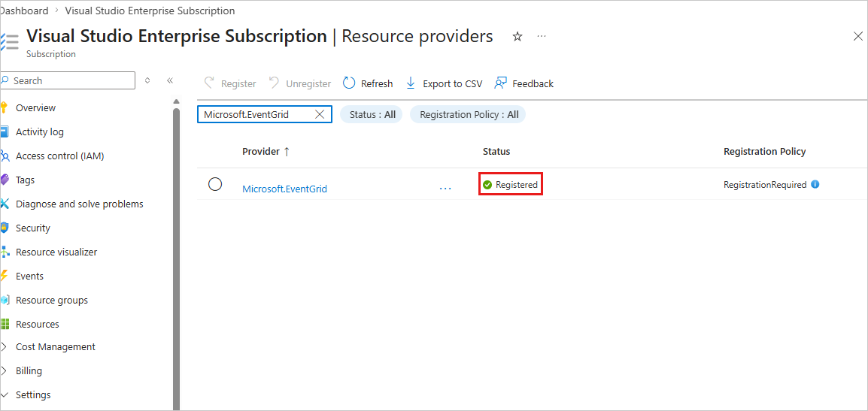
Task: Click the Security shield icon
Action: click(x=5, y=228)
